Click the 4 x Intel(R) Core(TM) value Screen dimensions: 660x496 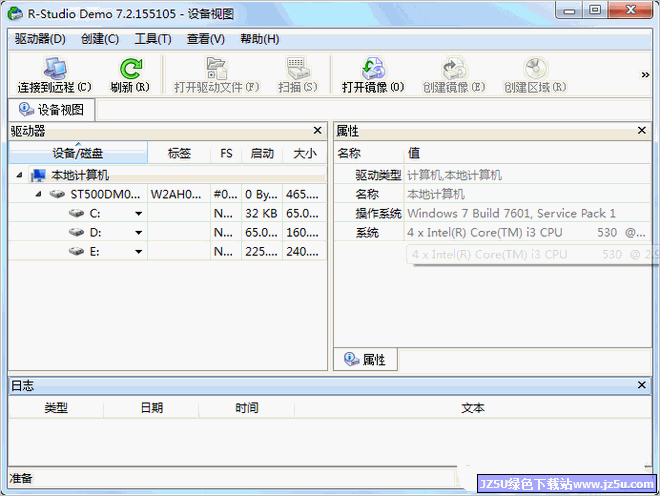click(526, 232)
